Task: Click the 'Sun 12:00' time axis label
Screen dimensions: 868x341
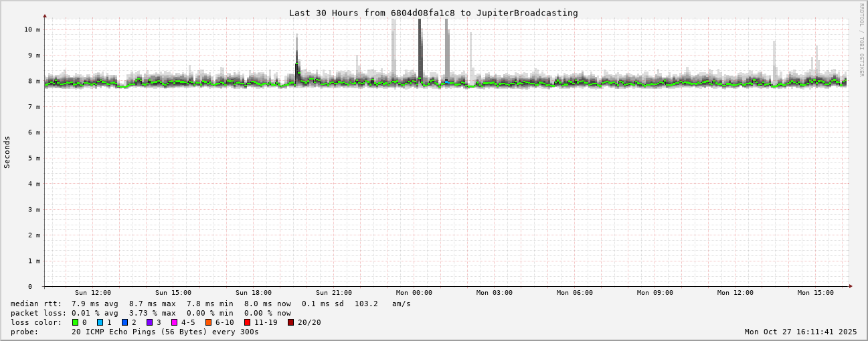Action: tap(93, 293)
